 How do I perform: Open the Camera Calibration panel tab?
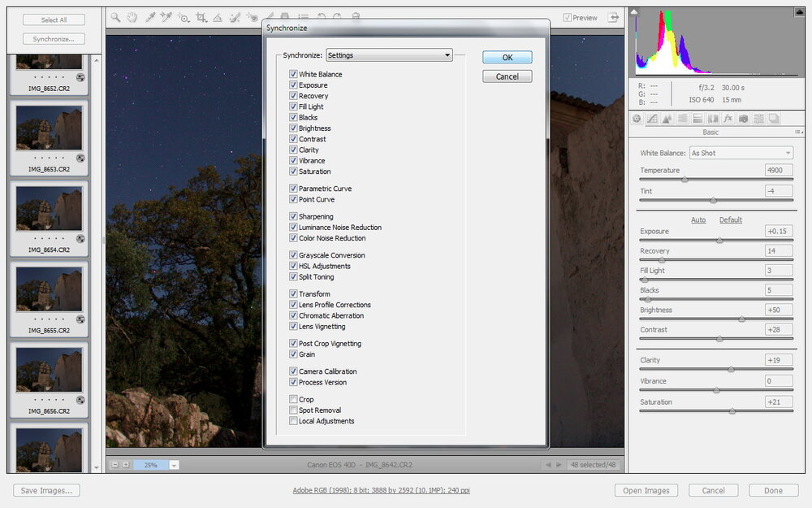tap(744, 119)
